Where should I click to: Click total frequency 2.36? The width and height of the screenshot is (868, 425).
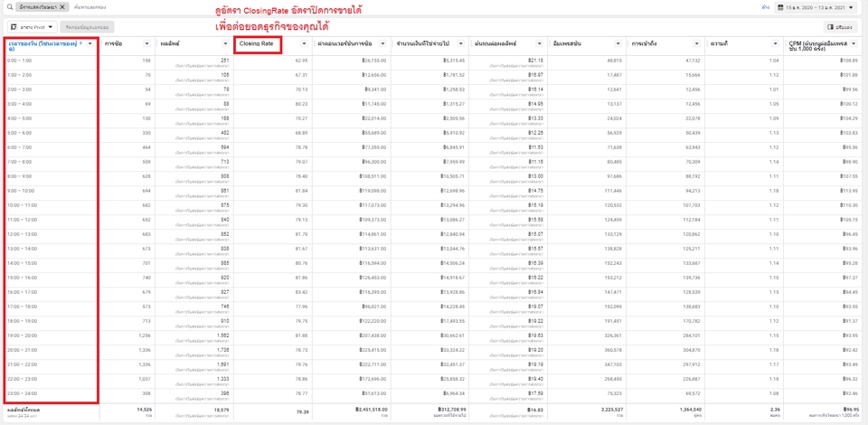775,410
